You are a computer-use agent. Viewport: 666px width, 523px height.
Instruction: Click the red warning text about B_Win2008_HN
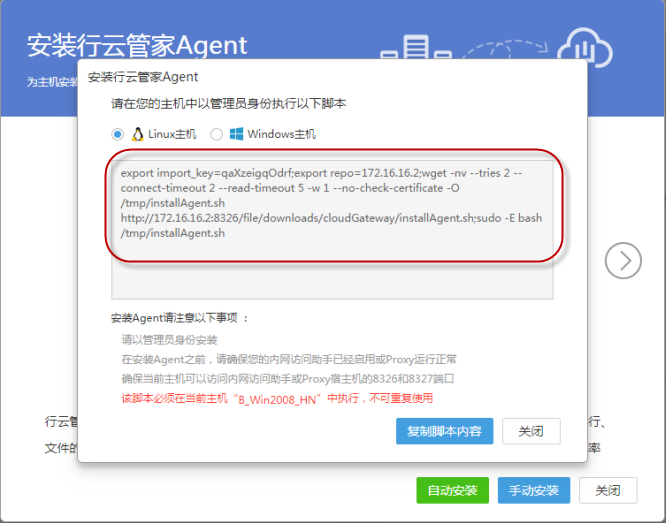click(277, 399)
